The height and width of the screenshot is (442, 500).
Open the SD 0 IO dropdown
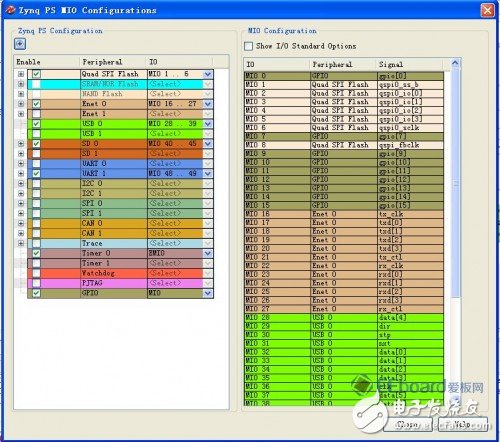208,144
